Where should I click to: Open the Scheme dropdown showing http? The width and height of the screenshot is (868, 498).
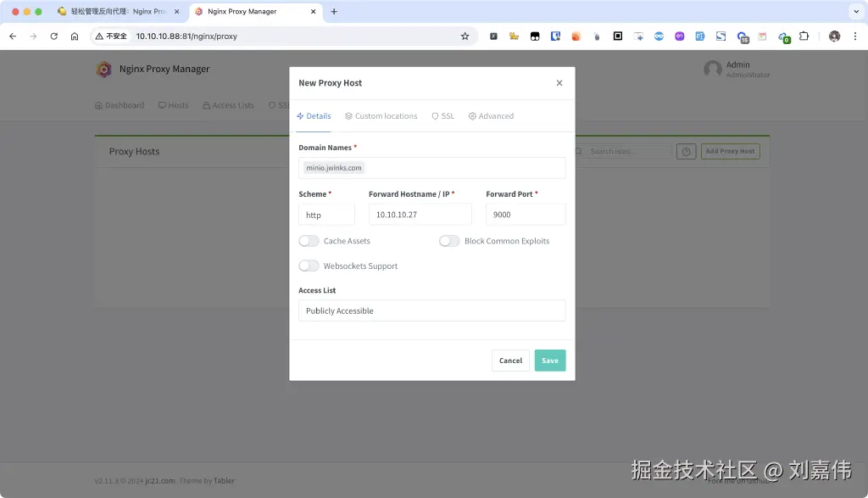[326, 215]
